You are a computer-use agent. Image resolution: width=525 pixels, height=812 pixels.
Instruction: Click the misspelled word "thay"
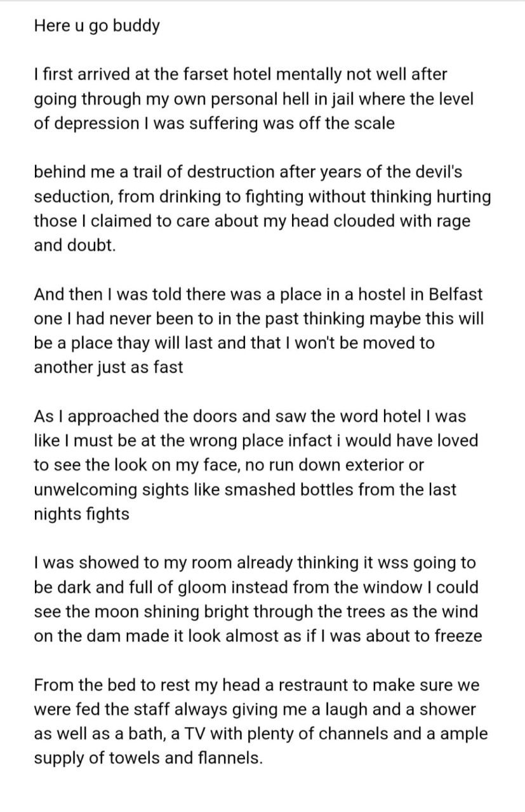tap(142, 343)
